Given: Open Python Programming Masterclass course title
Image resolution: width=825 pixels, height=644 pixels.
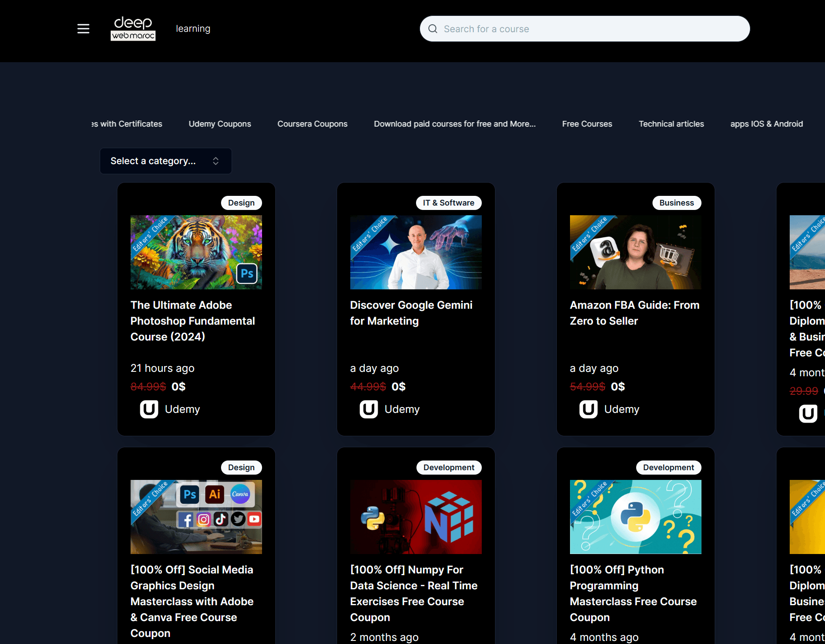Looking at the screenshot, I should pyautogui.click(x=633, y=594).
